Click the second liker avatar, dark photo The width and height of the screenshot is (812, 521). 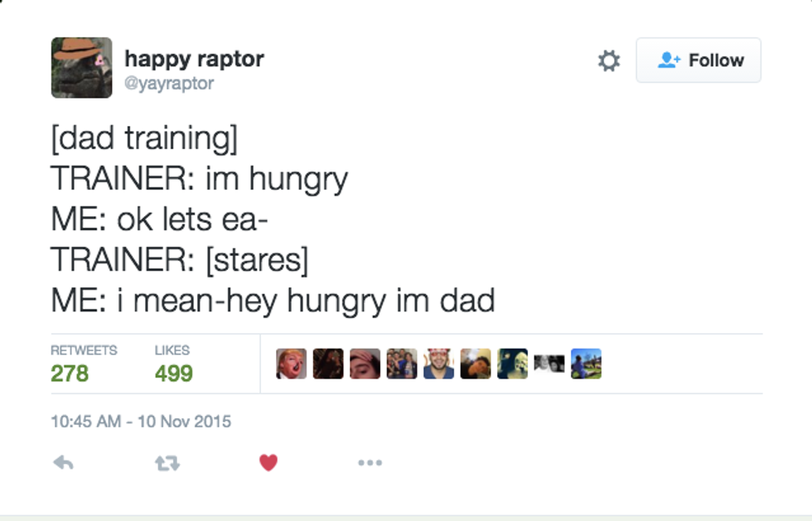click(328, 364)
